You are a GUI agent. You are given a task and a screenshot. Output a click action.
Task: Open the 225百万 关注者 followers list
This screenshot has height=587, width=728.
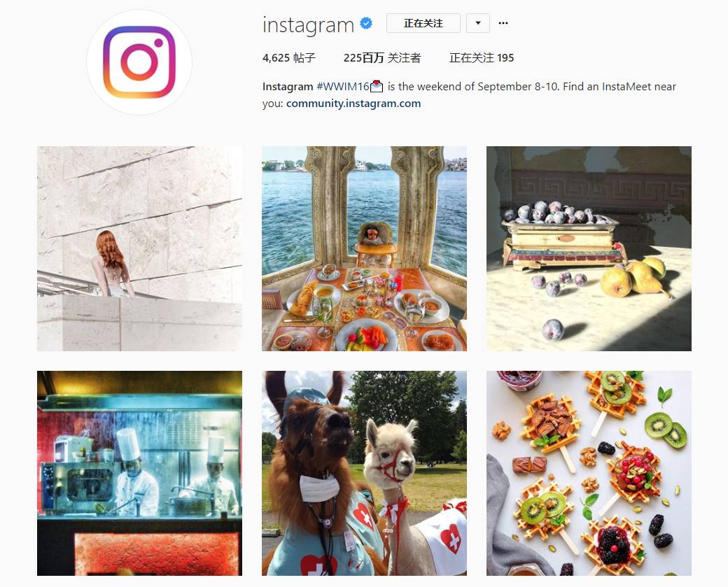[x=382, y=58]
